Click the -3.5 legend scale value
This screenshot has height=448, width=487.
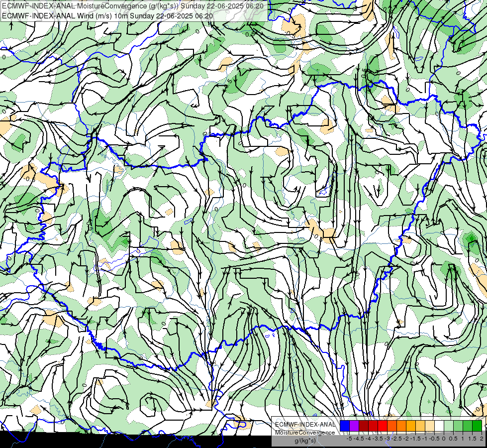click(378, 439)
